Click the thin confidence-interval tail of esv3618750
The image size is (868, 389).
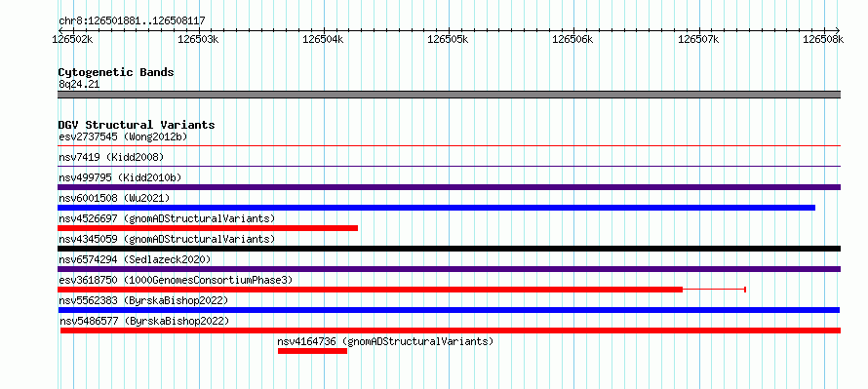[714, 290]
